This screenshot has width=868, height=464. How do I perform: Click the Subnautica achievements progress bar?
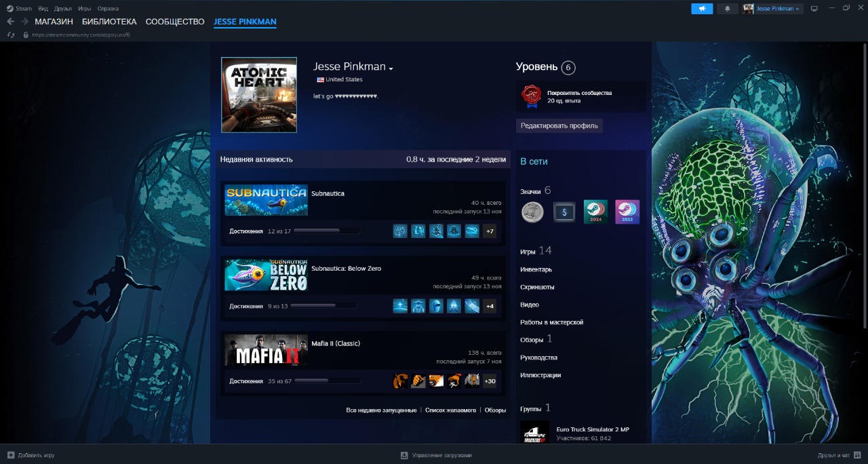coord(327,231)
